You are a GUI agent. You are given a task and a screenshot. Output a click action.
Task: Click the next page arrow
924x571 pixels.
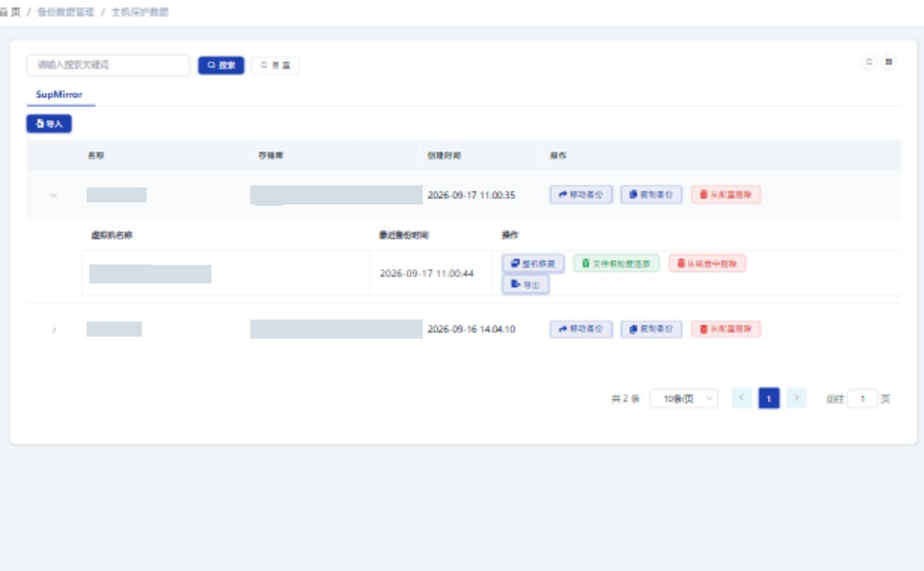pos(796,398)
